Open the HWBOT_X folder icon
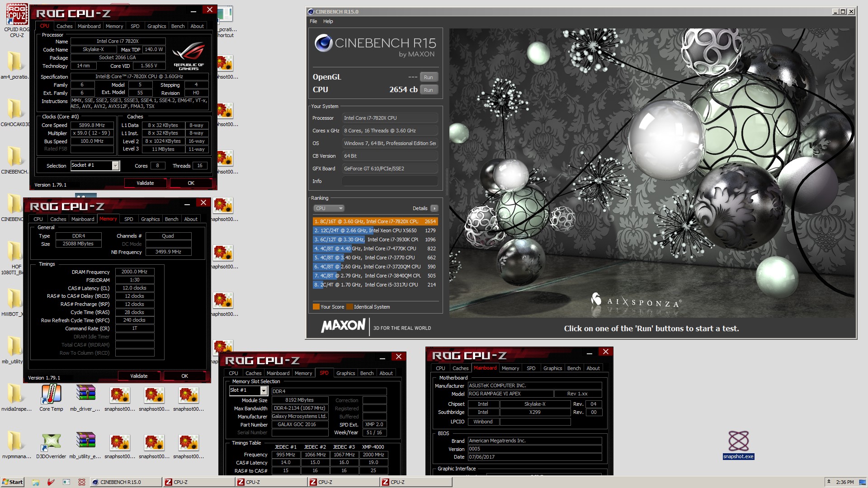Image resolution: width=868 pixels, height=488 pixels. coord(14,303)
